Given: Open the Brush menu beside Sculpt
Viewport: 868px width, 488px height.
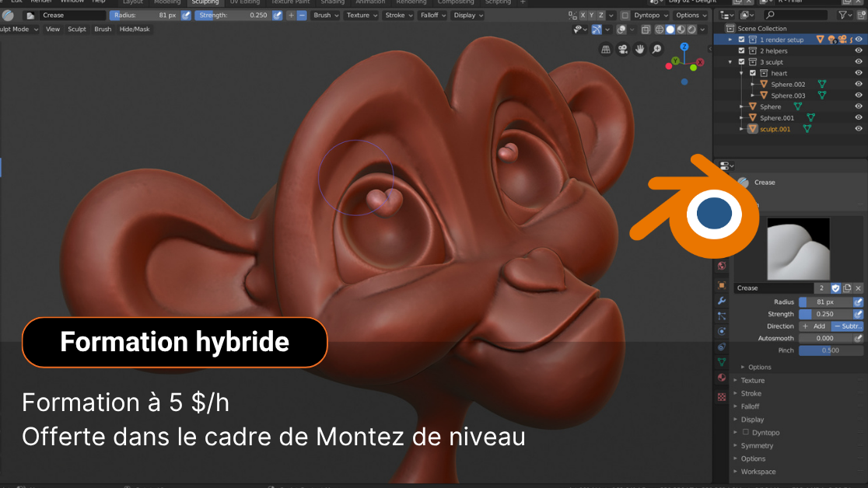Looking at the screenshot, I should click(103, 30).
